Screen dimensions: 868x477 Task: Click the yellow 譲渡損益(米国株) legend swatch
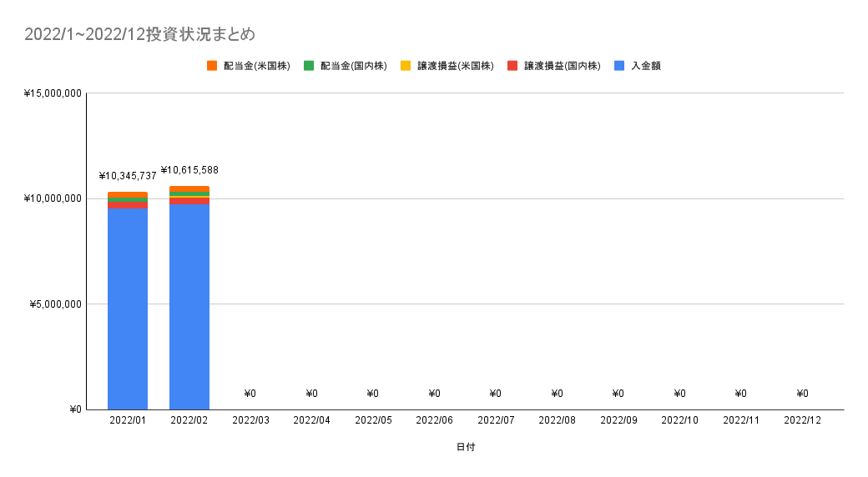pyautogui.click(x=406, y=66)
